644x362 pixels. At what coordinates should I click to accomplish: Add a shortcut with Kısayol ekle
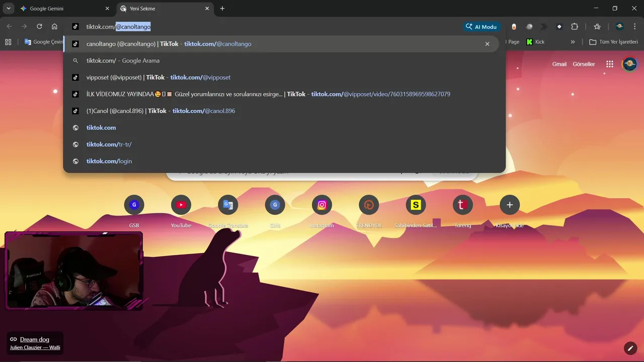coord(510,211)
